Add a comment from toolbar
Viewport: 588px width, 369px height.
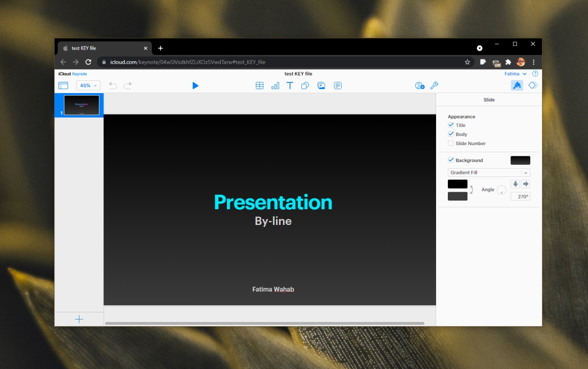(x=338, y=86)
